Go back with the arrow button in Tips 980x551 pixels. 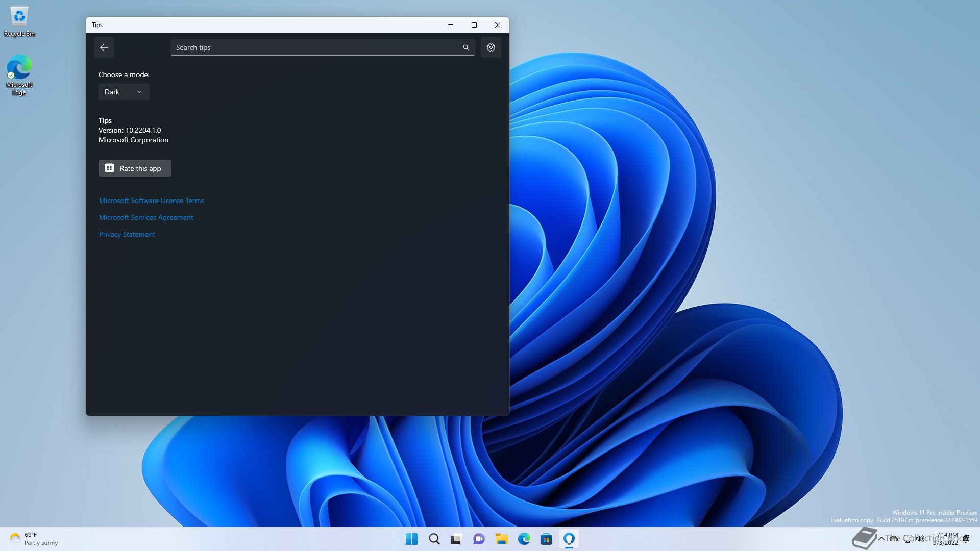(x=104, y=47)
